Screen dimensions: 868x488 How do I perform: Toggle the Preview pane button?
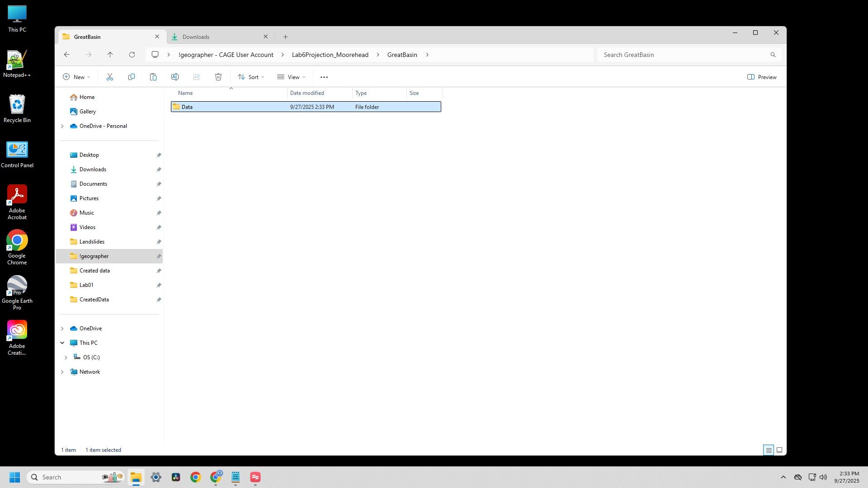pos(762,77)
